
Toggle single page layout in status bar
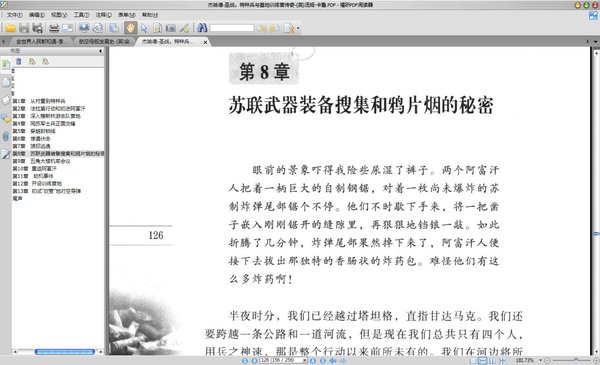click(x=473, y=360)
